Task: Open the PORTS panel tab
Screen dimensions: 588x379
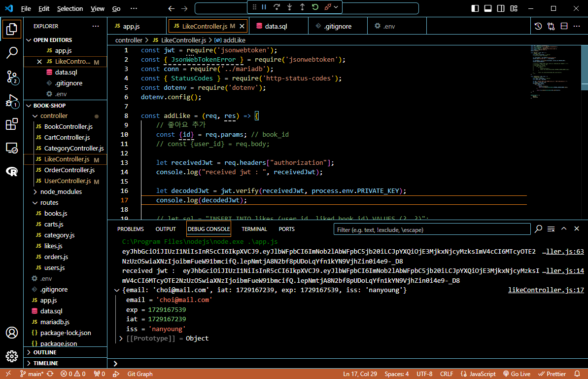Action: (286, 229)
